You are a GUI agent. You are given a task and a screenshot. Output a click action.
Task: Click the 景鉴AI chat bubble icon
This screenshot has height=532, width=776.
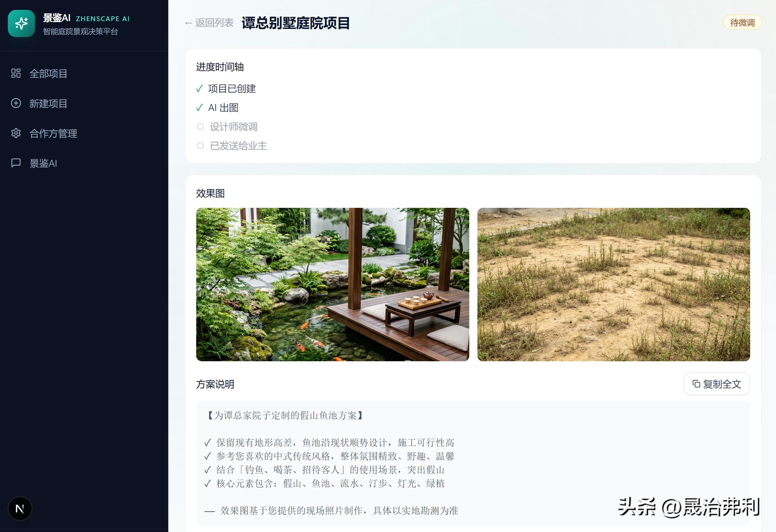[16, 163]
